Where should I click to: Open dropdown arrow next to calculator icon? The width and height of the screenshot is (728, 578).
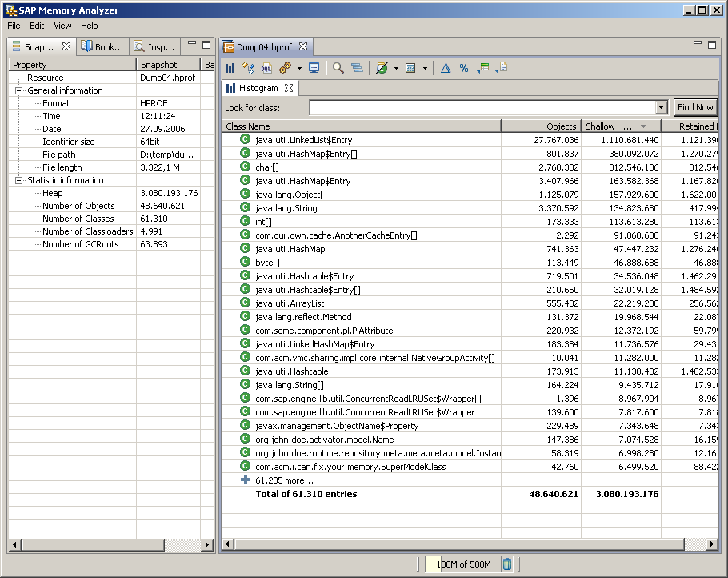click(425, 69)
